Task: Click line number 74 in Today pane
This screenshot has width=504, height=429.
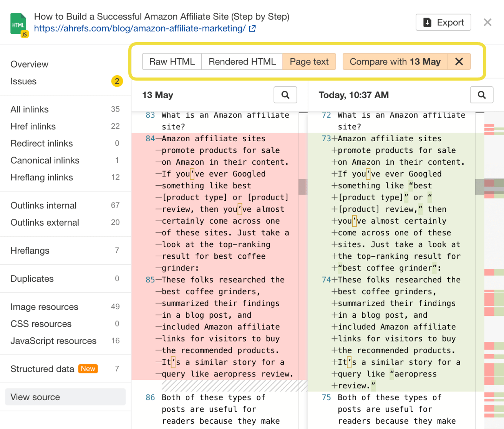Action: coord(326,280)
